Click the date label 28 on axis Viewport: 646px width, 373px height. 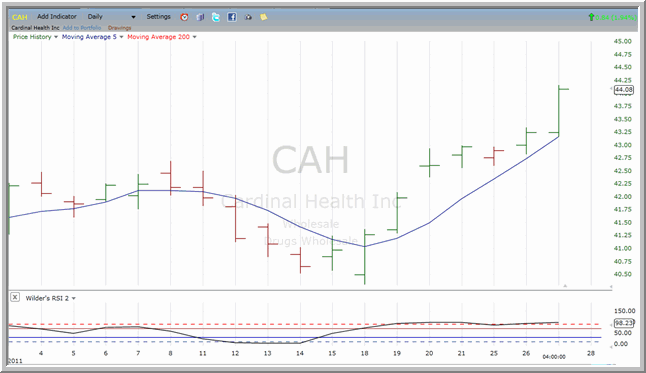pyautogui.click(x=591, y=353)
